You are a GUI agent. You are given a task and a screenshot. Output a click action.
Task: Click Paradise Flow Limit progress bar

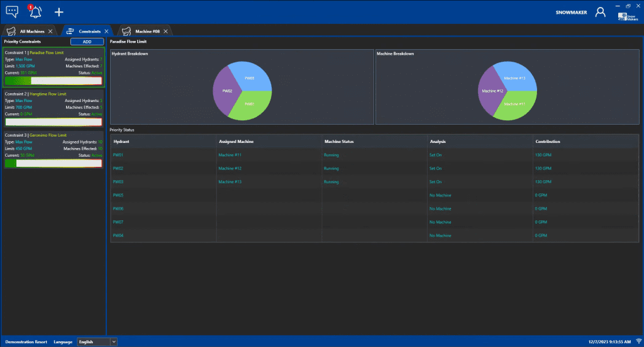[x=53, y=81]
